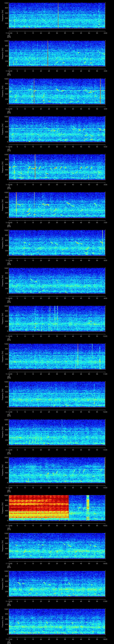Open the spectrogram starting at 11:02:00
The height and width of the screenshot is (644, 114).
[57, 53]
